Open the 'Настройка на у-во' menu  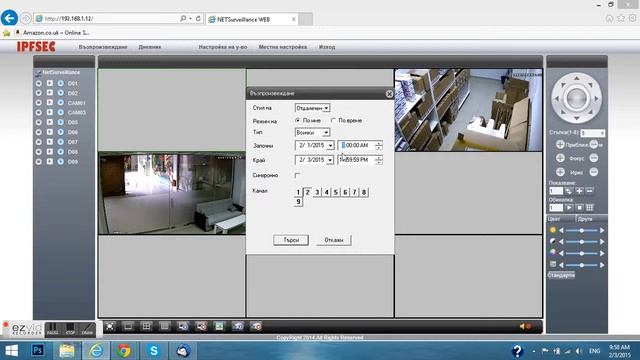(223, 47)
